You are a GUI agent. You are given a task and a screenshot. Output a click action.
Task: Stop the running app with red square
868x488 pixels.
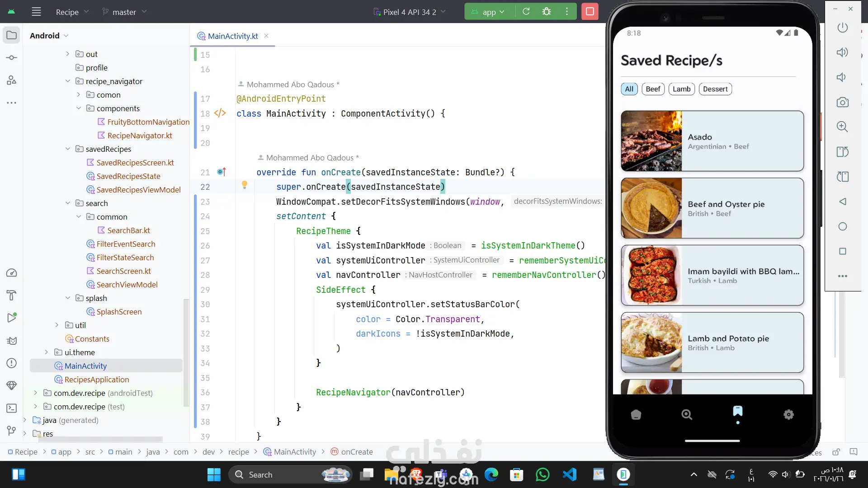(590, 12)
